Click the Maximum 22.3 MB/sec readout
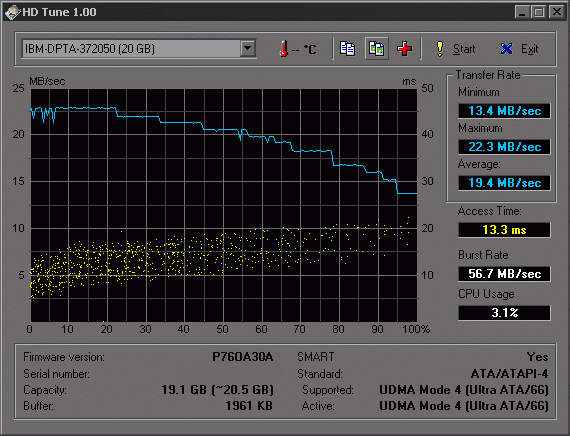The width and height of the screenshot is (570, 436). point(504,147)
